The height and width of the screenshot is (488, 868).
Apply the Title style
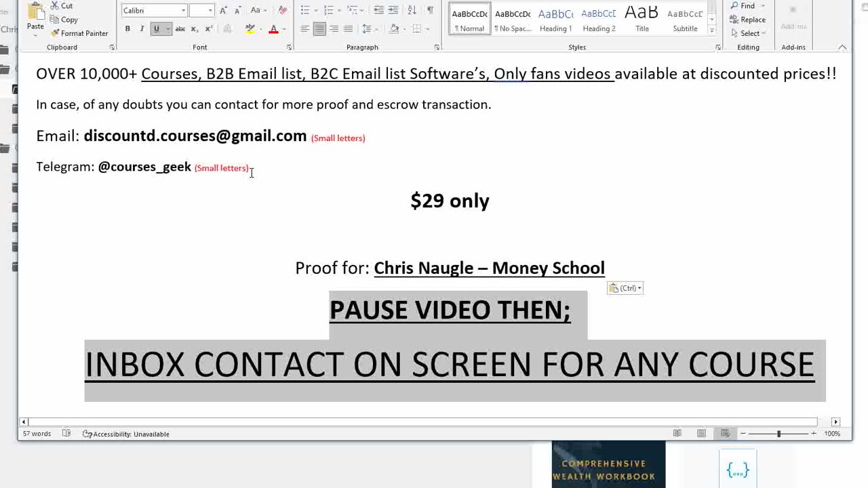click(642, 18)
